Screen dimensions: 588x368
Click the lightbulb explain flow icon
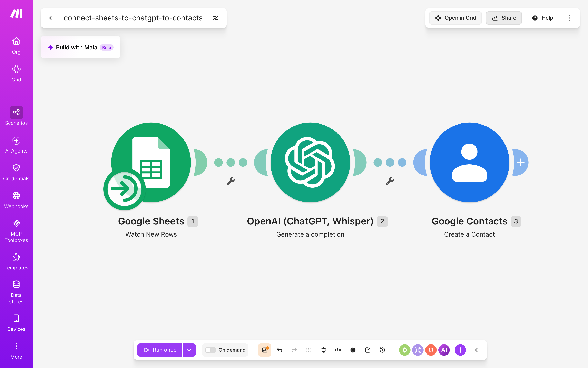[323, 350]
